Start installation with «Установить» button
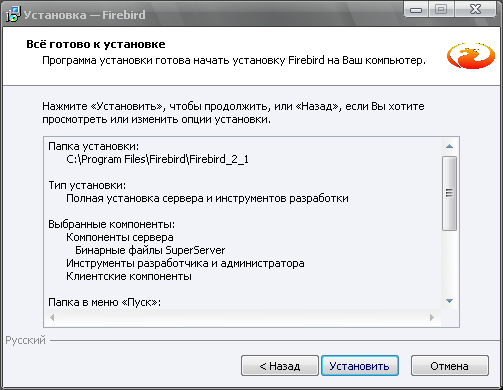This screenshot has height=390, width=503. tap(360, 366)
